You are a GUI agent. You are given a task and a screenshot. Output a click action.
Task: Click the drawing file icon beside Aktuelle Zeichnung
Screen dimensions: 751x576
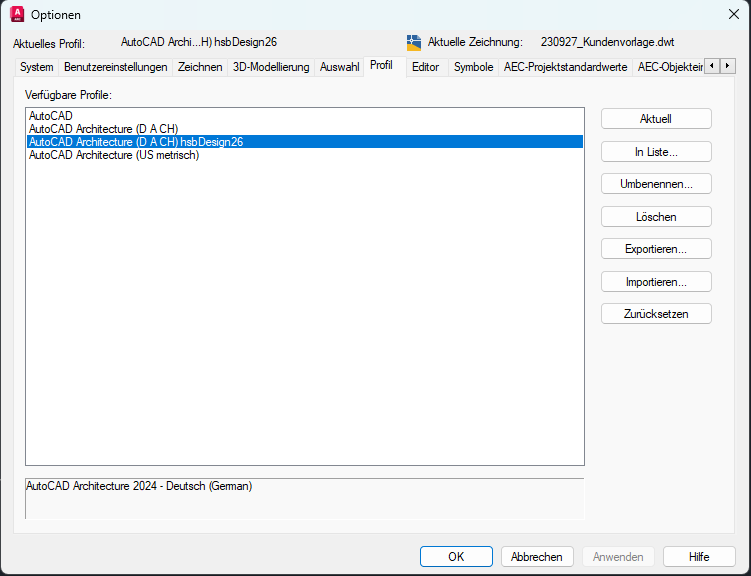[x=414, y=43]
